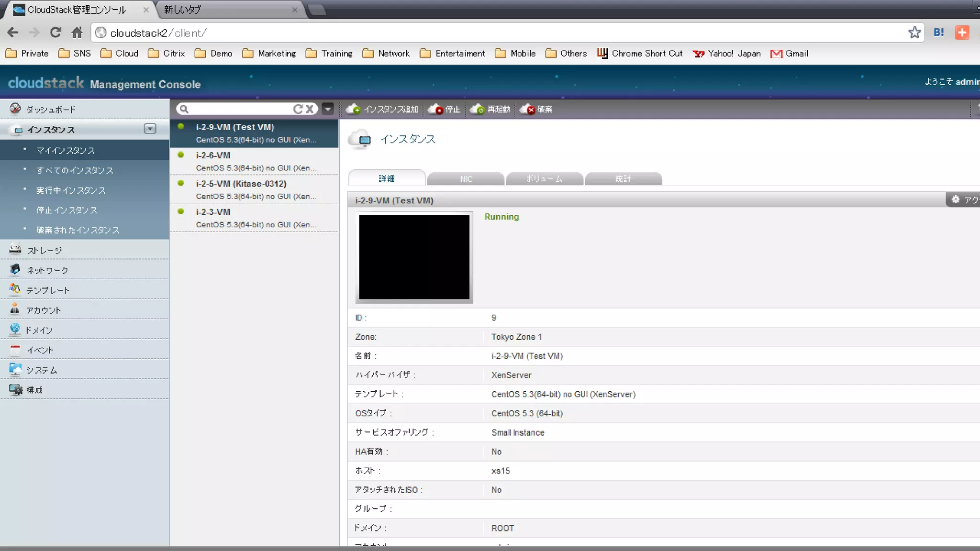
Task: Open the Cloud bookmarks folder
Action: 120,53
